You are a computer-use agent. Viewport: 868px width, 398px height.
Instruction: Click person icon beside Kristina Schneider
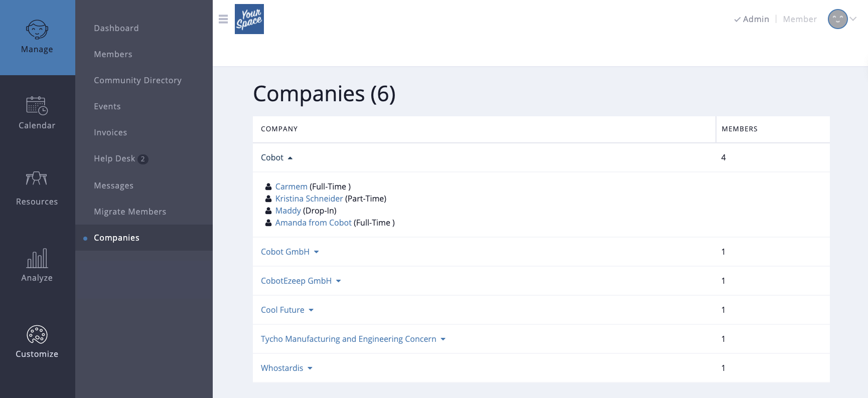pyautogui.click(x=268, y=198)
